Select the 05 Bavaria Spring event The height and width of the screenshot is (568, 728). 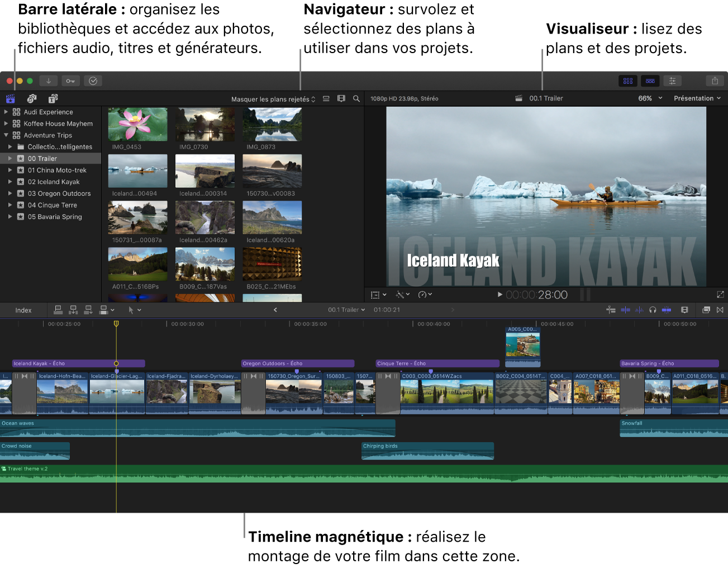click(50, 217)
